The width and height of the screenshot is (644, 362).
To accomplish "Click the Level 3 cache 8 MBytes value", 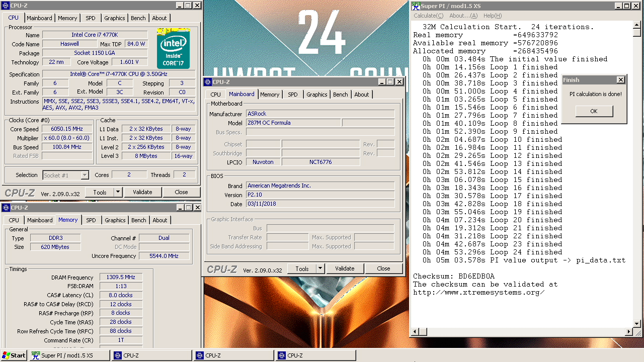I will (x=146, y=156).
